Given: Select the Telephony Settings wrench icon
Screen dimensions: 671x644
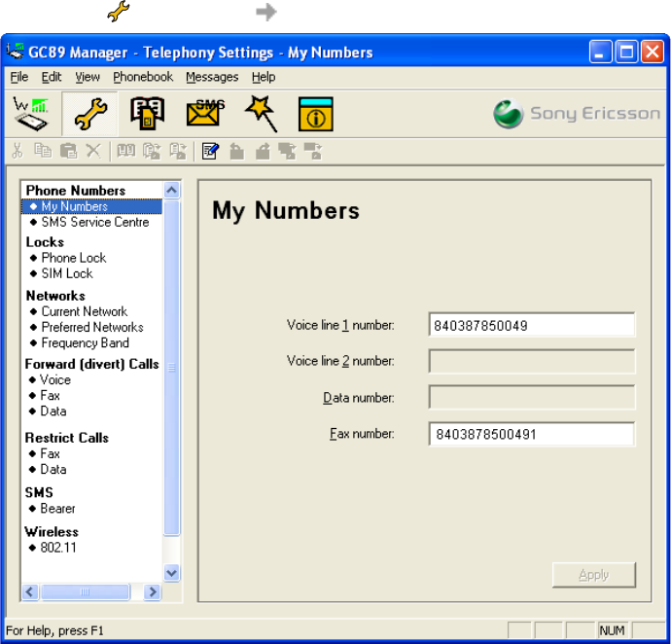Looking at the screenshot, I should tap(90, 114).
